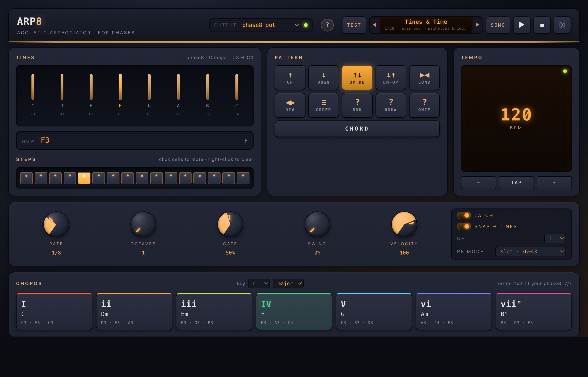Click the SWING knob
Screen dimensions: 588x377
[317, 224]
